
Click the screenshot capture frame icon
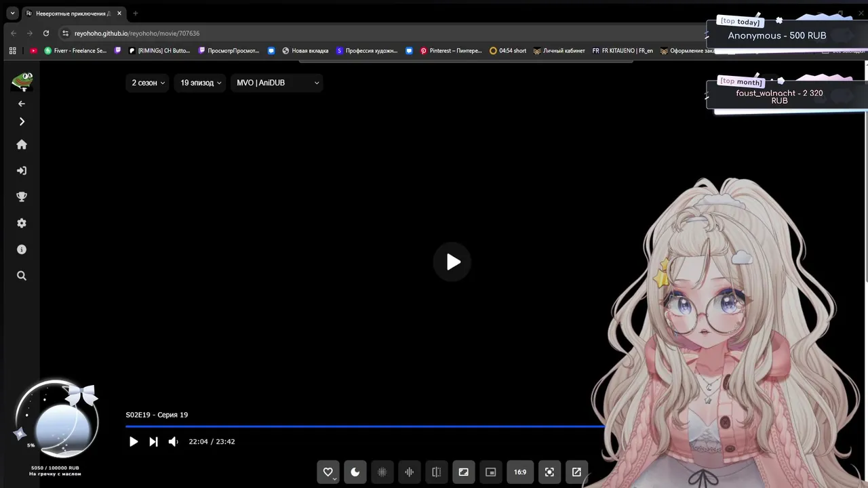click(549, 472)
